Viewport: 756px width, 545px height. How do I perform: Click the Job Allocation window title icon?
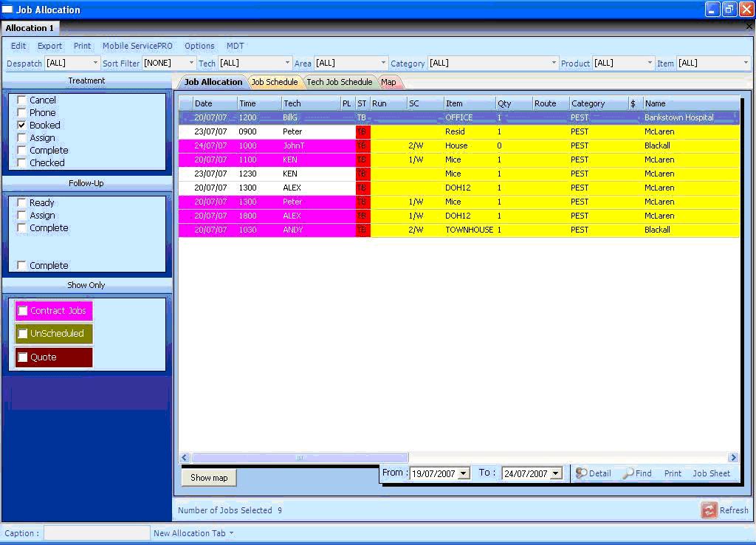tap(7, 10)
